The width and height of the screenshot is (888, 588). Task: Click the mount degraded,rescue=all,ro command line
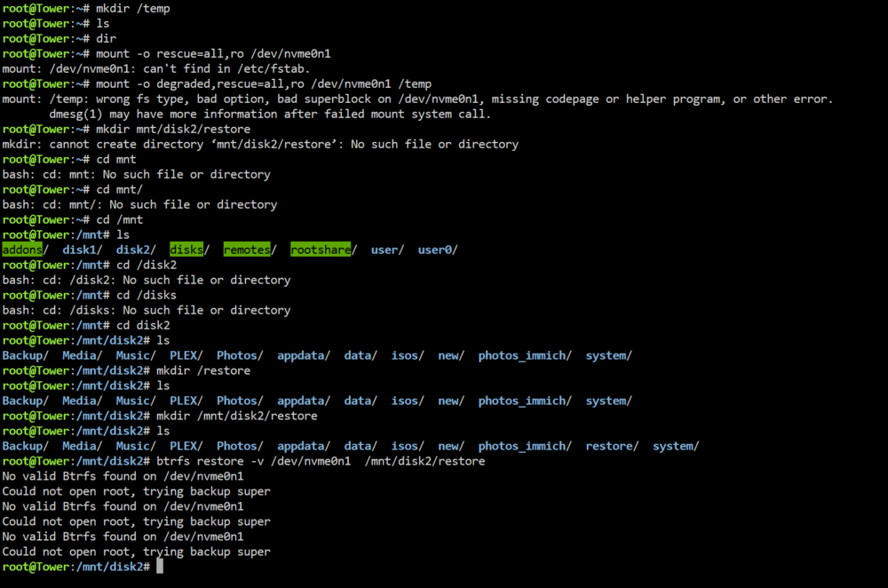click(217, 83)
